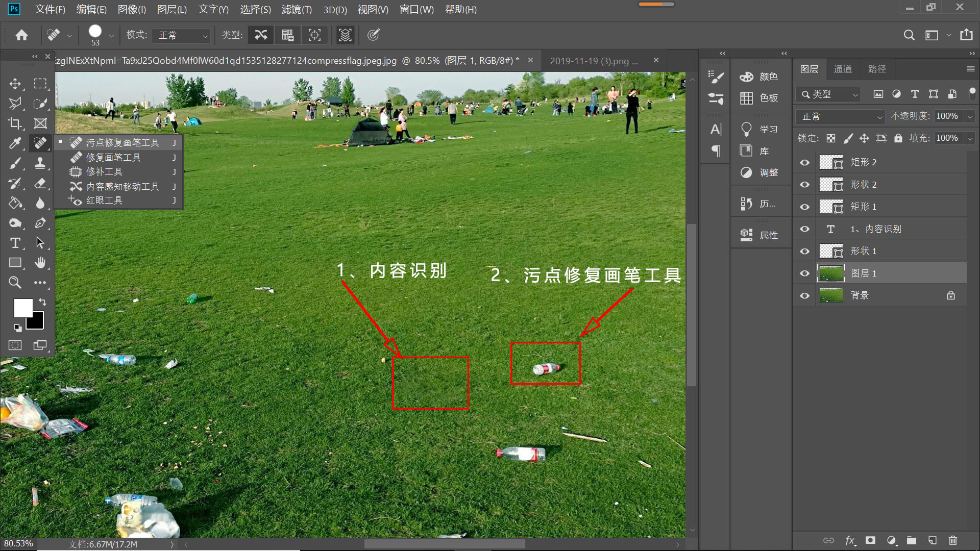Open layer blend mode 正常 dropdown
Screen dimensions: 980x551
840,117
